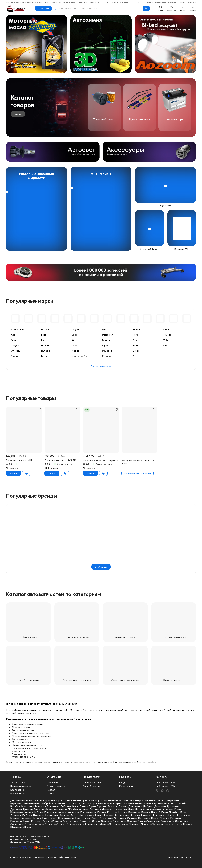
Task: Open the Антифризы tile
Action: pyautogui.click(x=101, y=209)
